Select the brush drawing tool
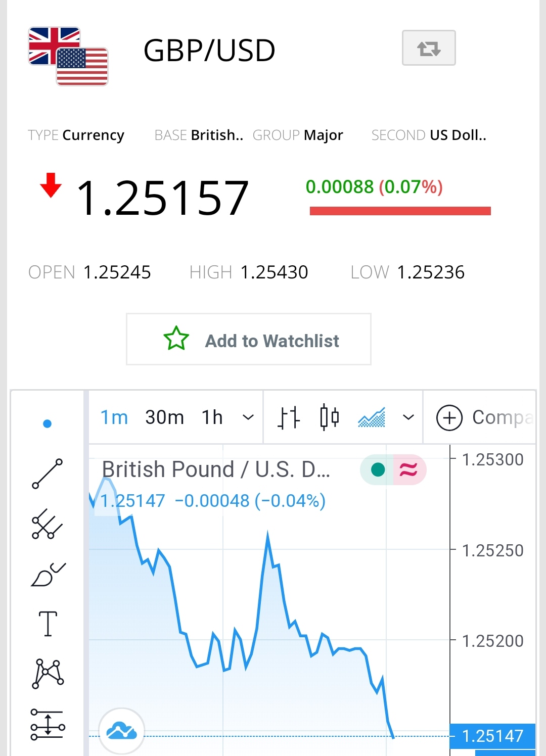Viewport: 546px width, 756px height. coord(49,575)
